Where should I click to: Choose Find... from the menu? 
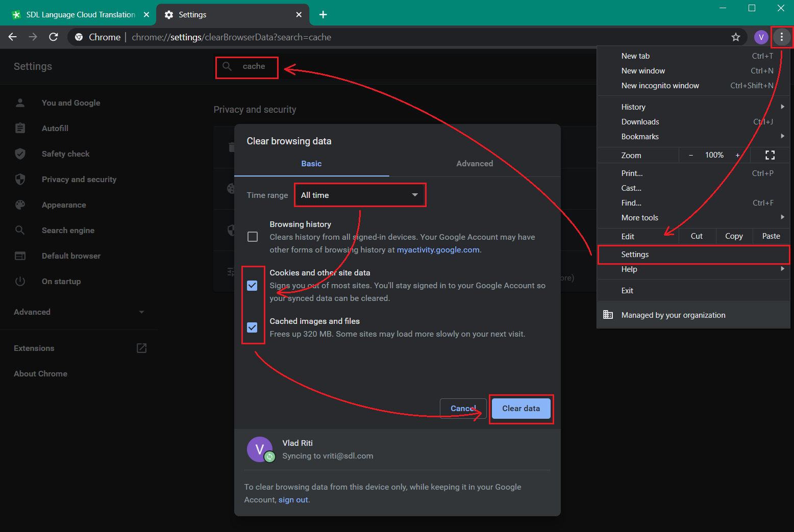click(x=693, y=202)
